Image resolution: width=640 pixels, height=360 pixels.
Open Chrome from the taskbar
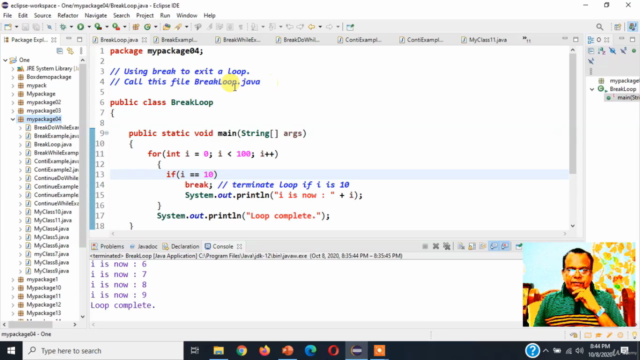pos(241,351)
